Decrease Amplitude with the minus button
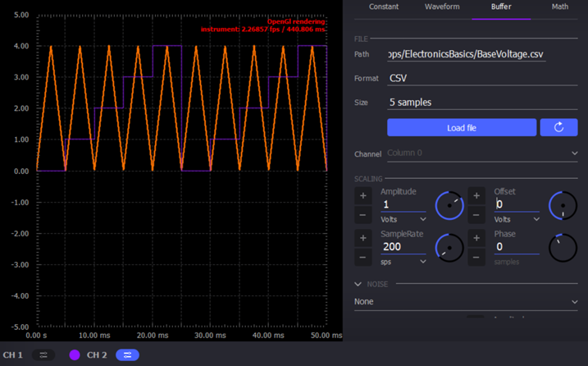 [x=362, y=215]
